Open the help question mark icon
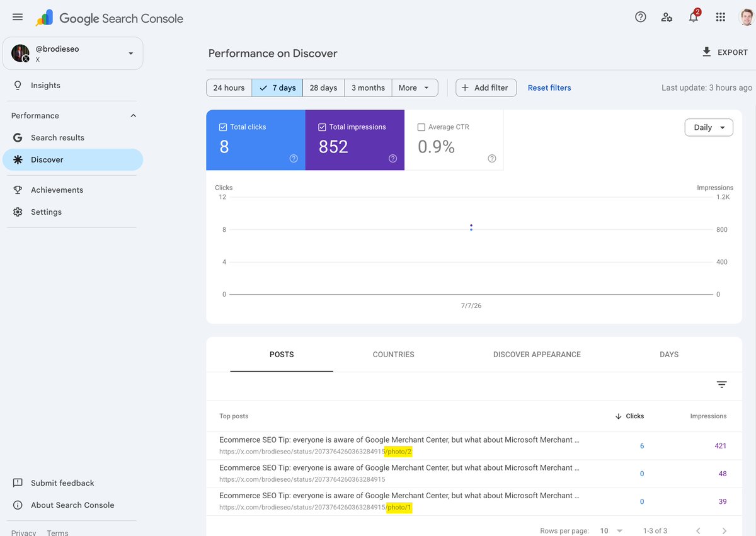 pyautogui.click(x=641, y=18)
